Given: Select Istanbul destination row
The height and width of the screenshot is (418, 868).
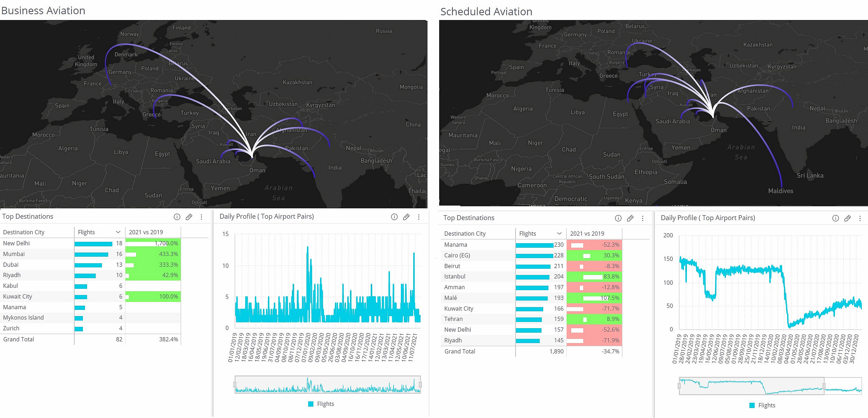Looking at the screenshot, I should (532, 276).
